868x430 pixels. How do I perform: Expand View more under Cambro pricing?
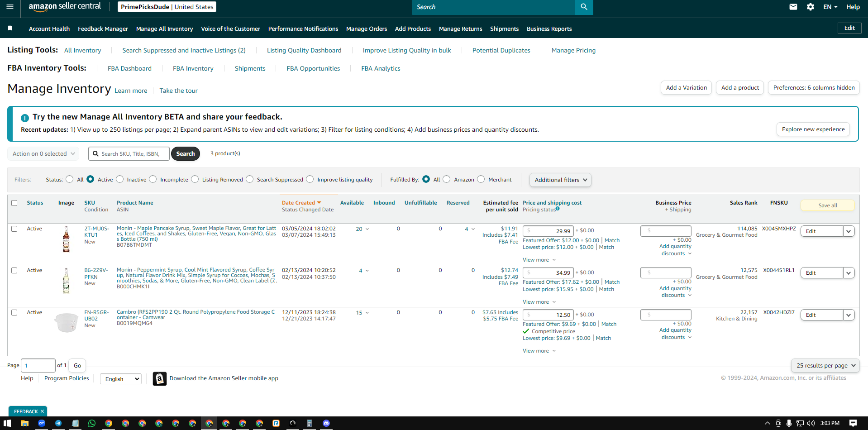click(x=539, y=351)
